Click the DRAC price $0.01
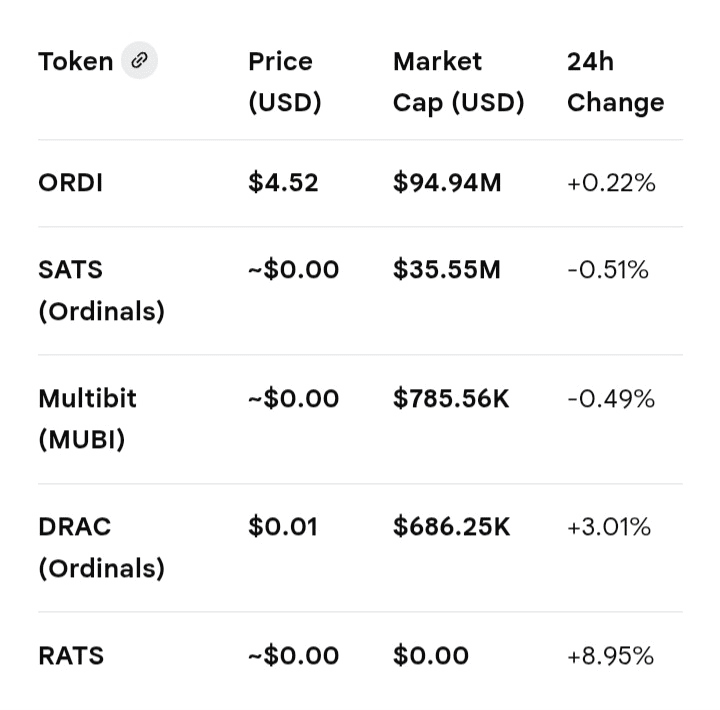 (283, 527)
